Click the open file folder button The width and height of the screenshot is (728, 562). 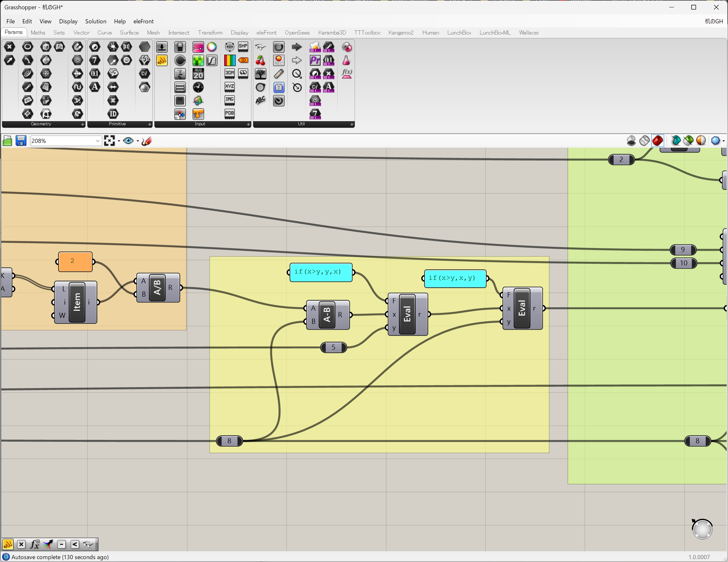tap(7, 141)
